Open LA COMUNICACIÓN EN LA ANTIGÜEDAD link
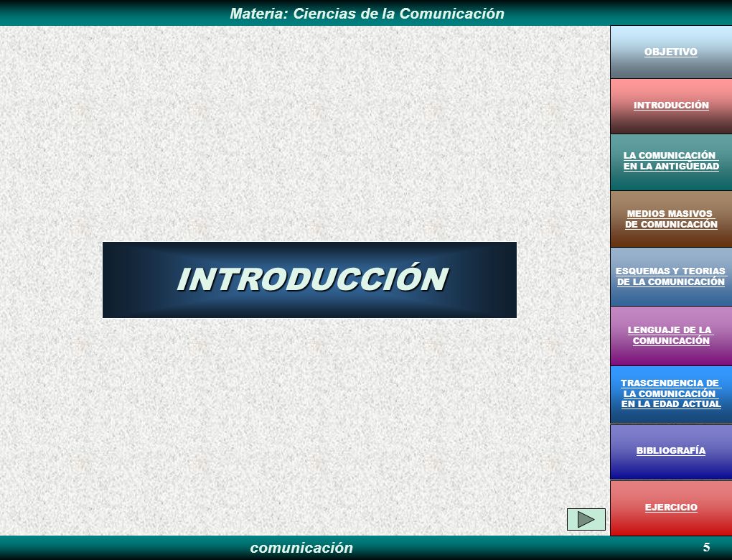Image resolution: width=732 pixels, height=560 pixels. pos(671,161)
